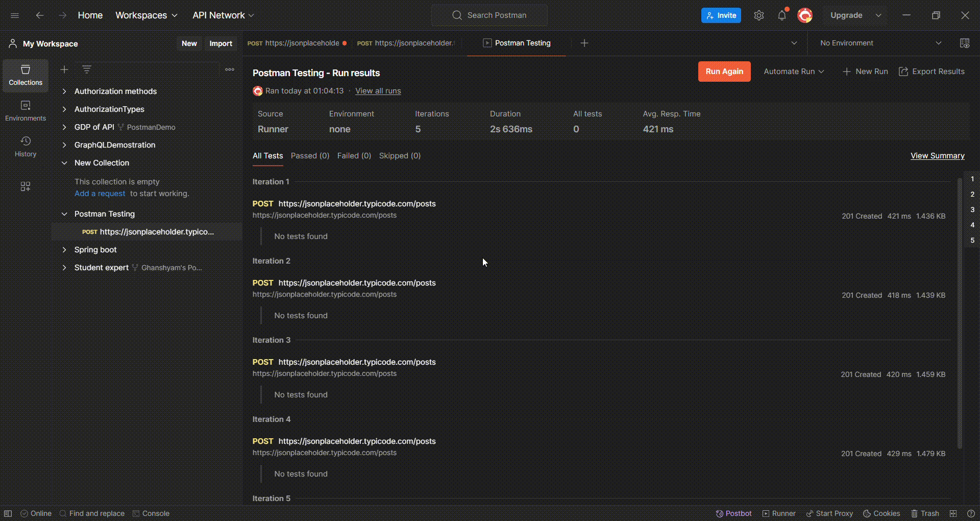Select the All Tests filter tab
This screenshot has width=980, height=521.
coord(267,156)
